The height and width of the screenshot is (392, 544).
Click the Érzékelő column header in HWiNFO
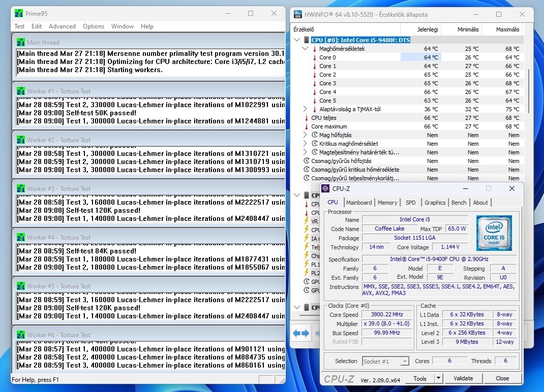[x=345, y=29]
